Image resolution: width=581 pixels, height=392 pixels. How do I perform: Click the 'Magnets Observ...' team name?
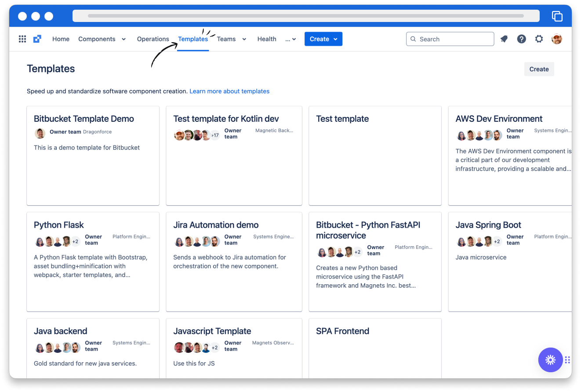(272, 343)
